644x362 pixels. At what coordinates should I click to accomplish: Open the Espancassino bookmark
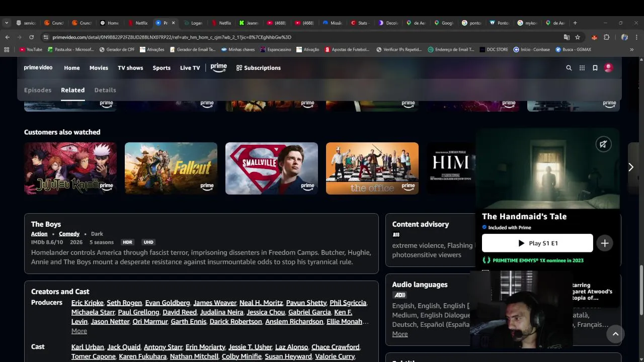(275, 49)
